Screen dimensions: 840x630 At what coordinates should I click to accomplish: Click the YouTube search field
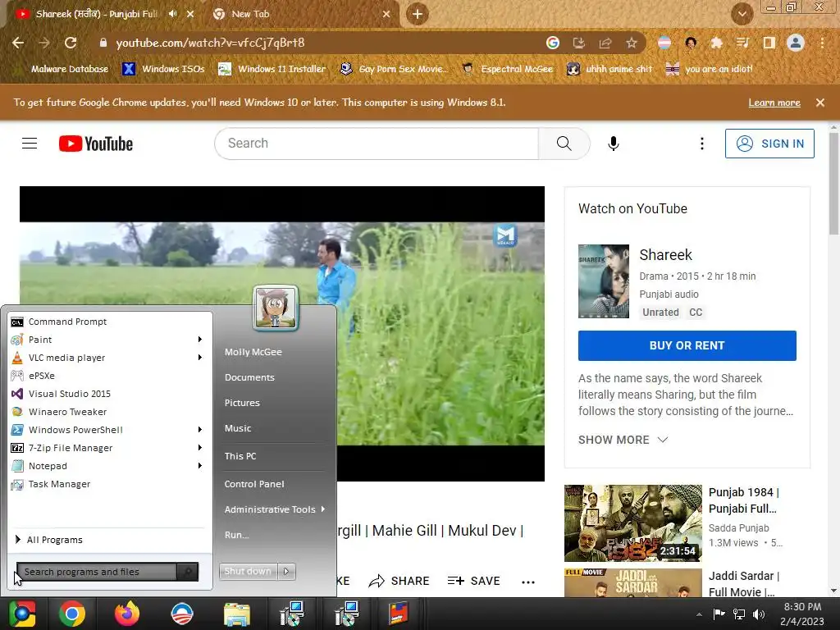376,144
